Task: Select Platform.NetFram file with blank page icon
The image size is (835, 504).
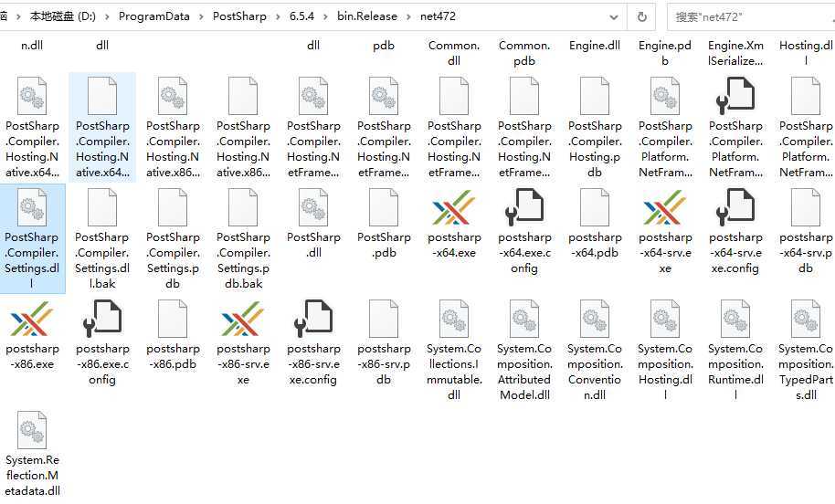Action: click(x=805, y=96)
